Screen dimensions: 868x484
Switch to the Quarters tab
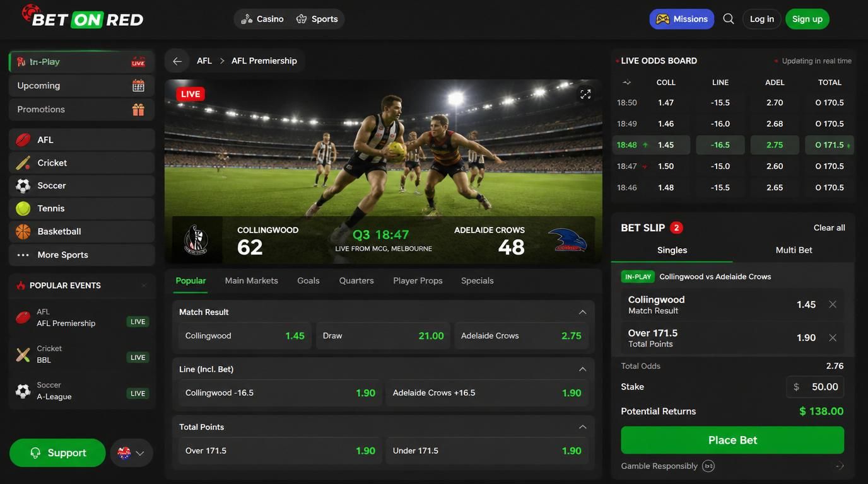pos(356,281)
